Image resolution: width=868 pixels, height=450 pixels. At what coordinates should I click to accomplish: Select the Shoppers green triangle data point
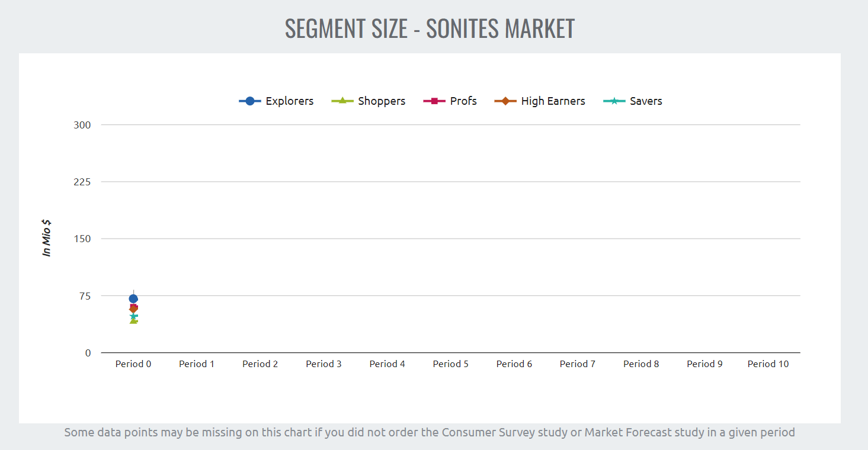(133, 321)
